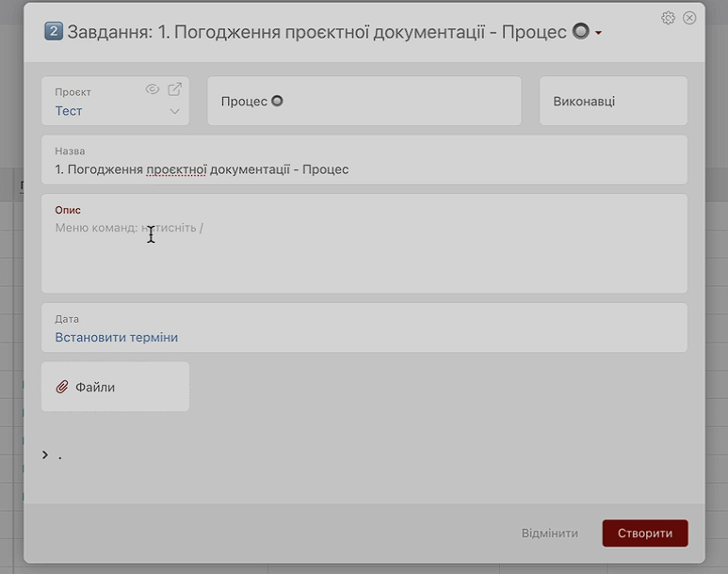The image size is (728, 574).
Task: Open the red dropdown arrow beside the title
Action: click(599, 34)
